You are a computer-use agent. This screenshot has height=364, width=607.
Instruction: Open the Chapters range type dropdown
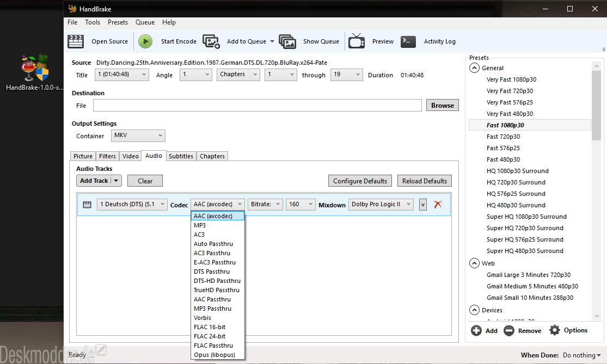238,75
